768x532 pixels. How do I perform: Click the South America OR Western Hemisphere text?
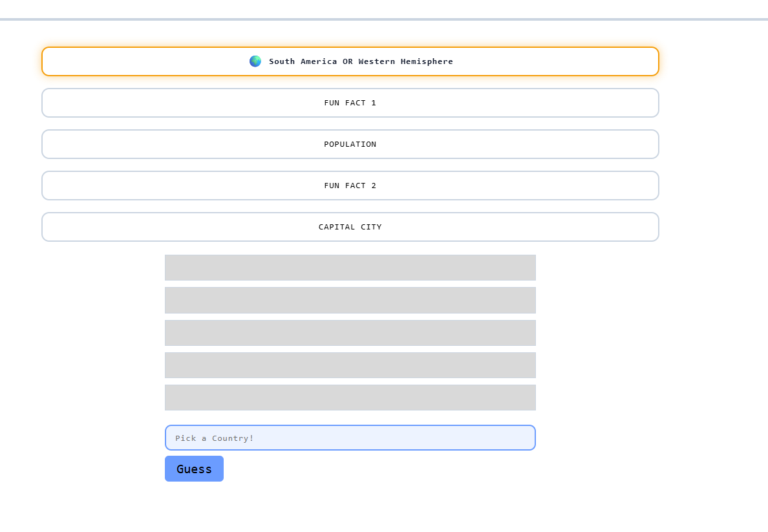(x=361, y=61)
